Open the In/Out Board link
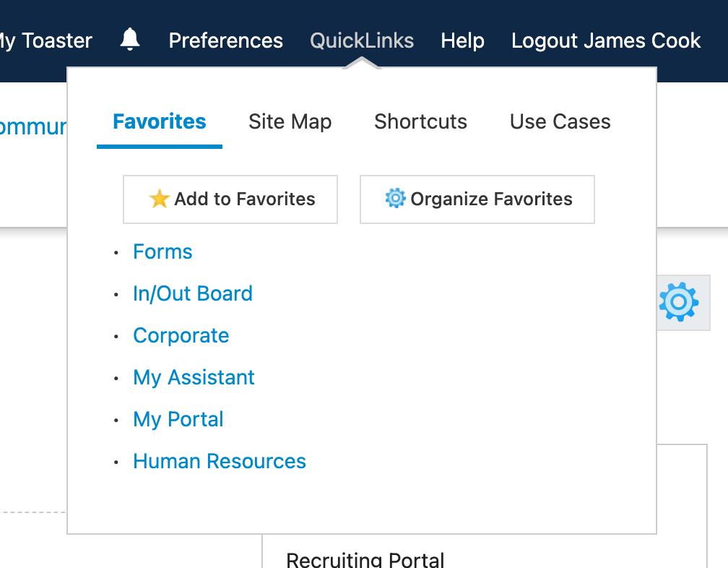The image size is (728, 568). 193,293
